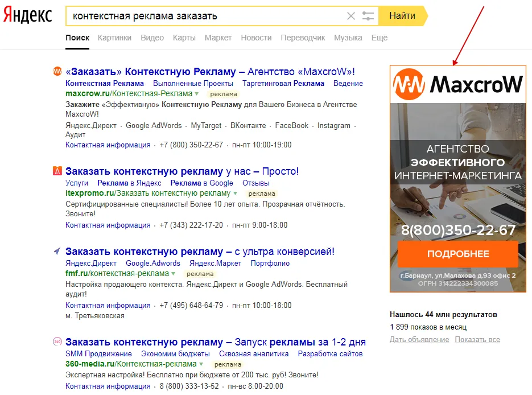Clear the search query with X icon

coord(351,15)
